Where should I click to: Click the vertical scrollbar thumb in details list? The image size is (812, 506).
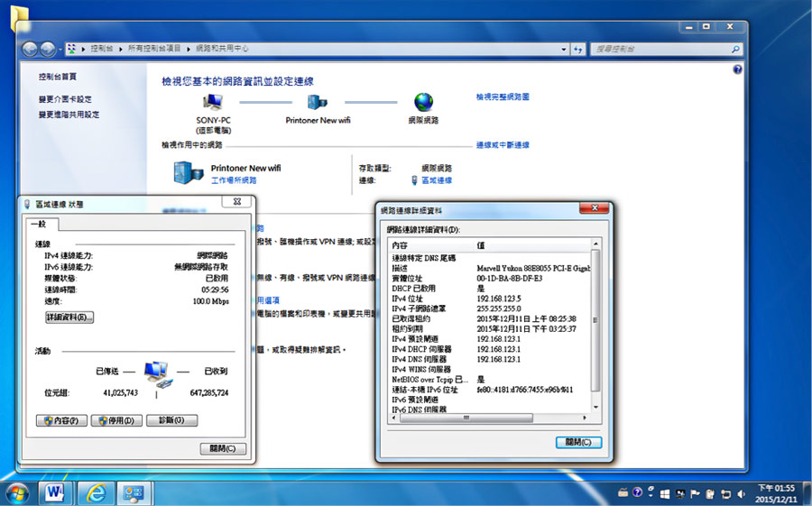pyautogui.click(x=595, y=320)
